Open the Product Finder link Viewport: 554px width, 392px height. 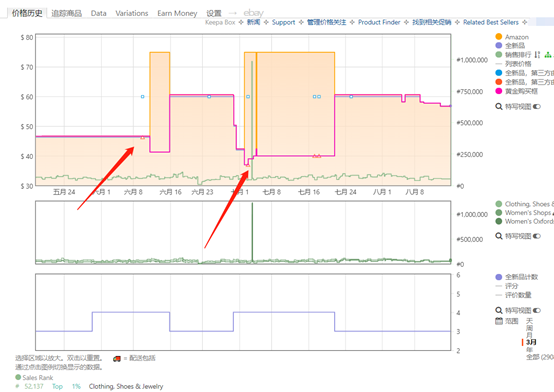coord(379,22)
